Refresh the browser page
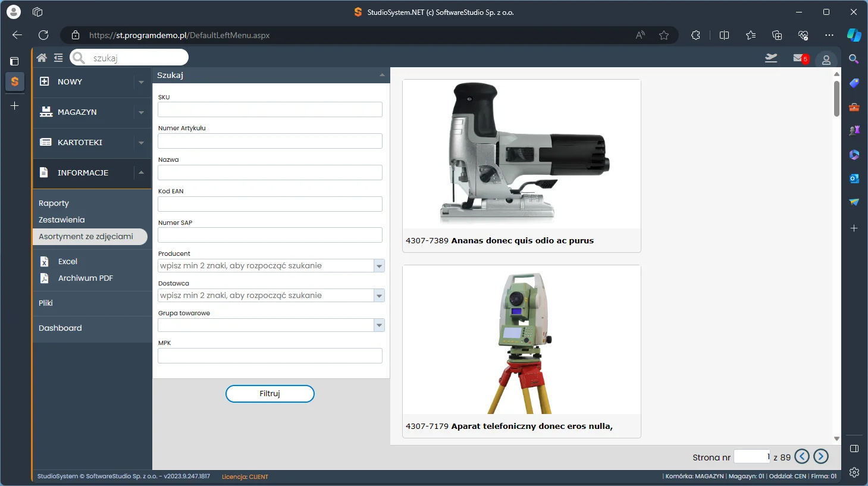 (x=43, y=35)
